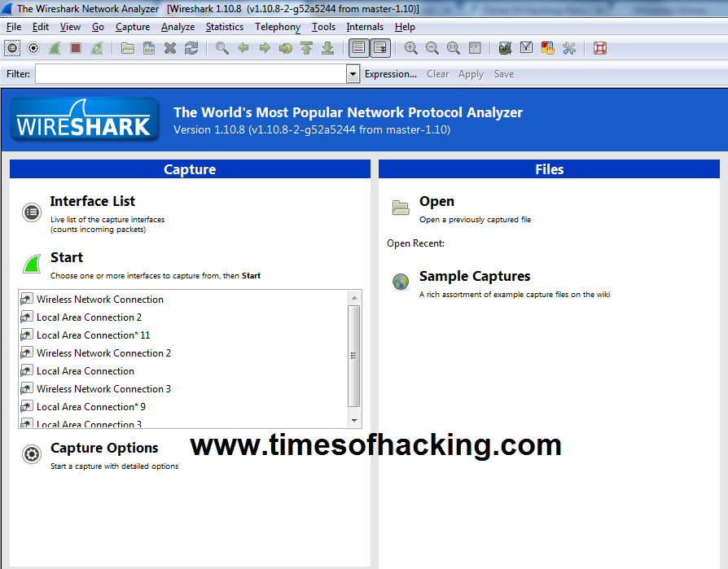Click the Start capture link
Viewport: 728px width, 569px height.
(67, 257)
